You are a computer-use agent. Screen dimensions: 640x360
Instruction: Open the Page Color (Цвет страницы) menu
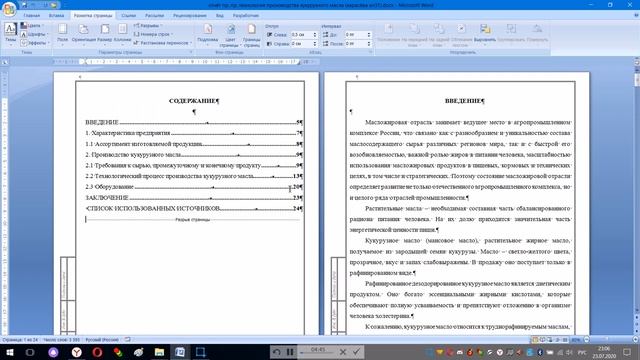[231, 34]
